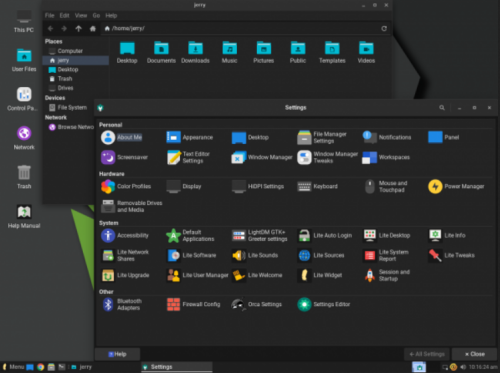Open Screensaver settings
The image size is (500, 373).
[124, 157]
